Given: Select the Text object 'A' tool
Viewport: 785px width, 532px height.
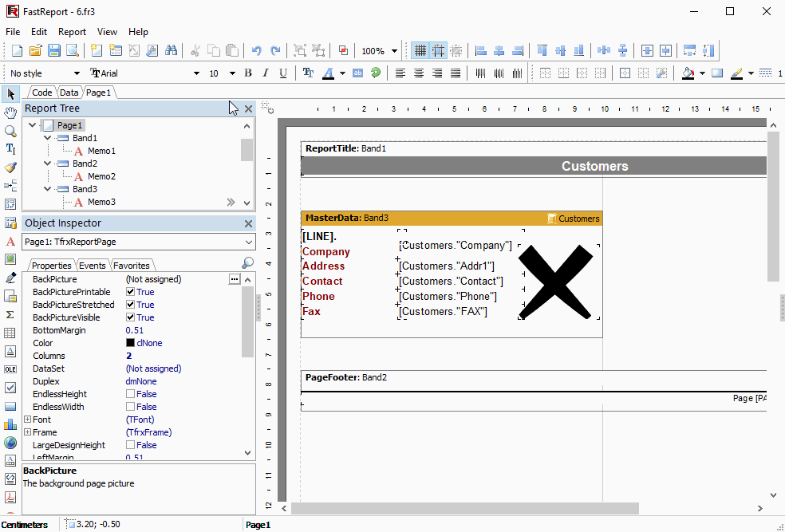Looking at the screenshot, I should tap(10, 241).
